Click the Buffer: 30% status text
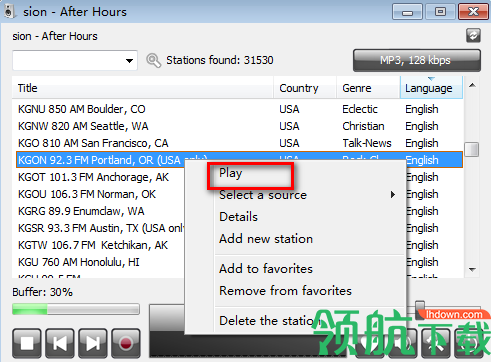The width and height of the screenshot is (491, 362). coord(42,292)
